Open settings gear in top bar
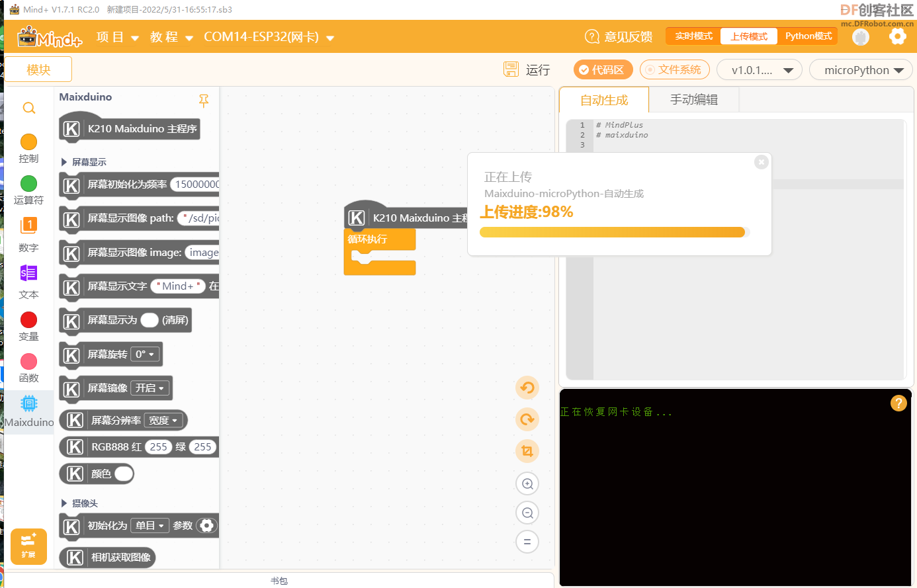This screenshot has width=917, height=588. [x=897, y=36]
